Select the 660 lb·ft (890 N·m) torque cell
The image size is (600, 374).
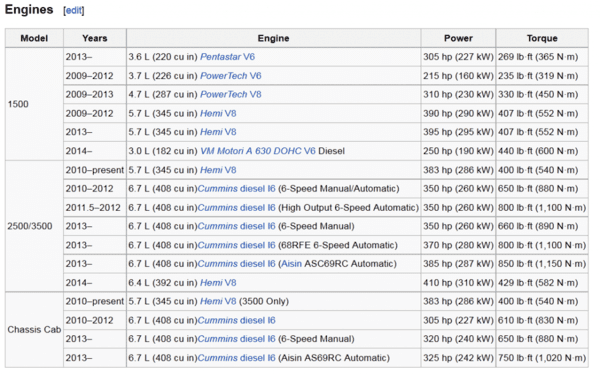coord(542,226)
